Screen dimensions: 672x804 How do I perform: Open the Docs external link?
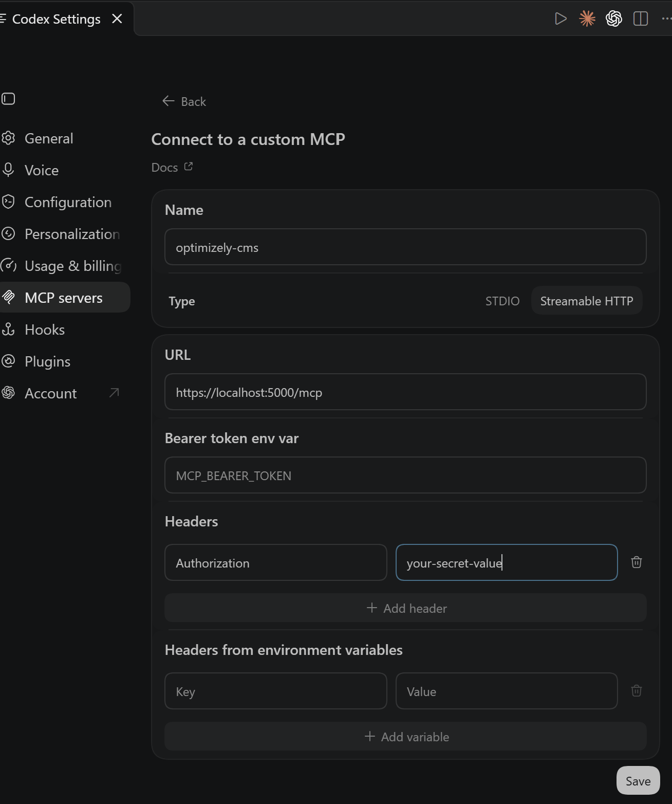click(x=172, y=167)
